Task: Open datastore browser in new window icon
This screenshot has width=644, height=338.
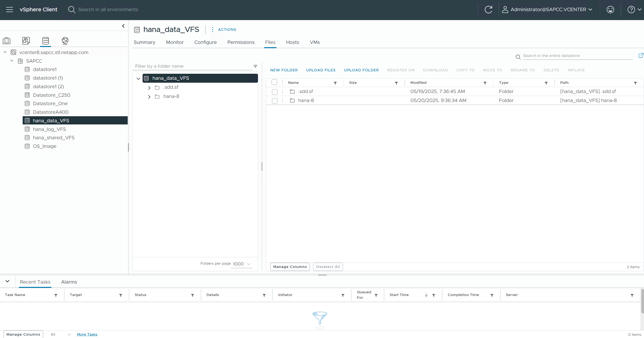Action: [640, 55]
